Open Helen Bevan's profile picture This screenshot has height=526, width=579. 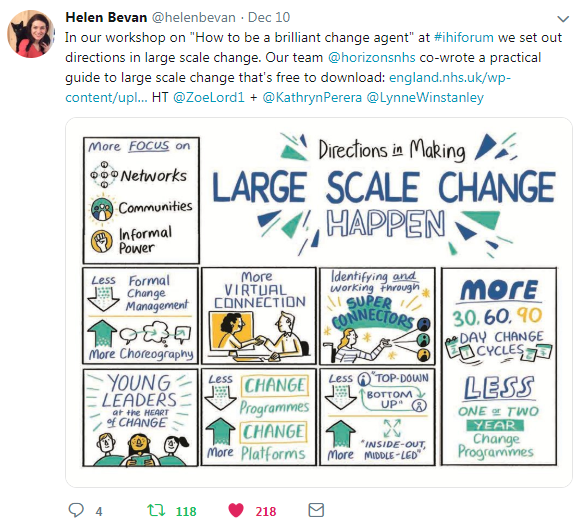(31, 34)
